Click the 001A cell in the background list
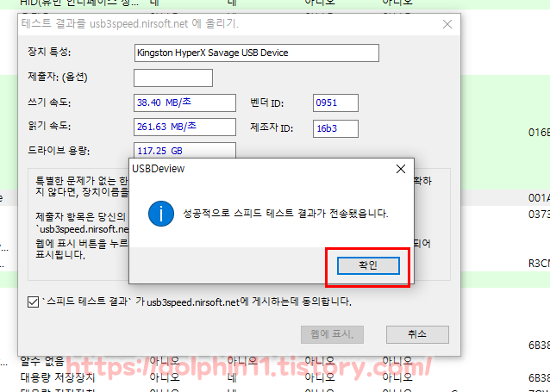 [x=539, y=198]
